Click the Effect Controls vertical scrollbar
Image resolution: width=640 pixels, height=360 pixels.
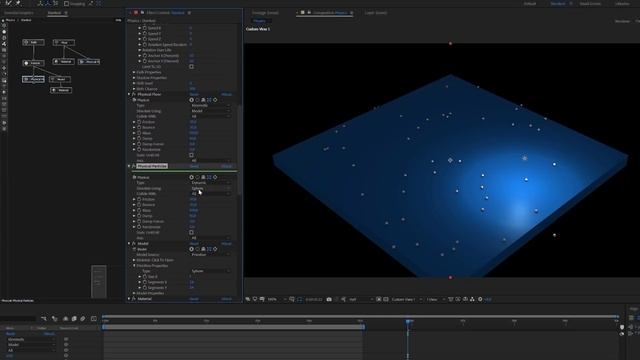tap(240, 150)
